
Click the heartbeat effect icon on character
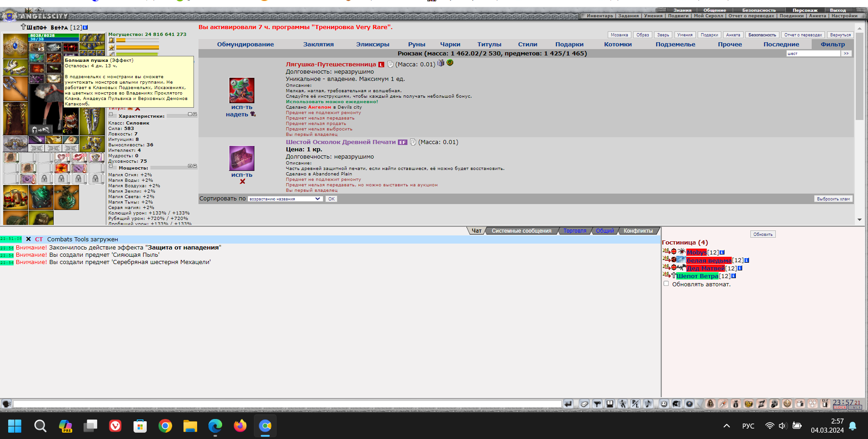click(70, 47)
